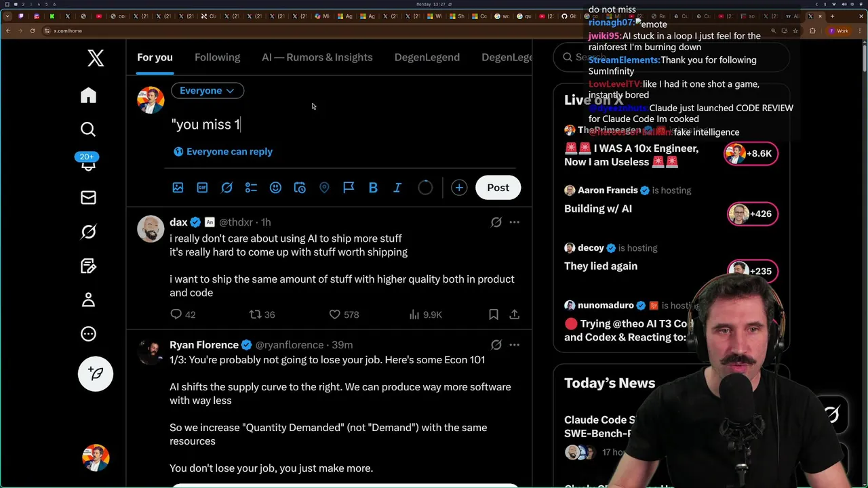The image size is (868, 488).
Task: View analytics of dax's post
Action: pyautogui.click(x=425, y=314)
